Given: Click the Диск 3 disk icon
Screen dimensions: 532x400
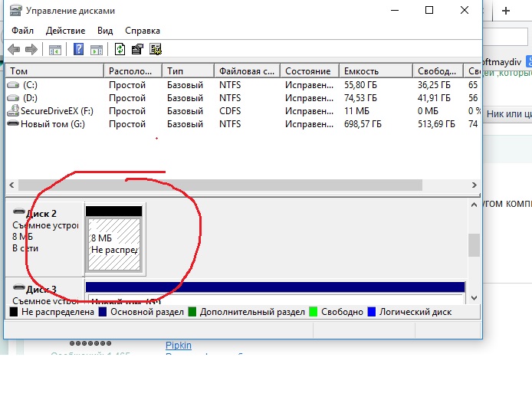Looking at the screenshot, I should coord(19,287).
